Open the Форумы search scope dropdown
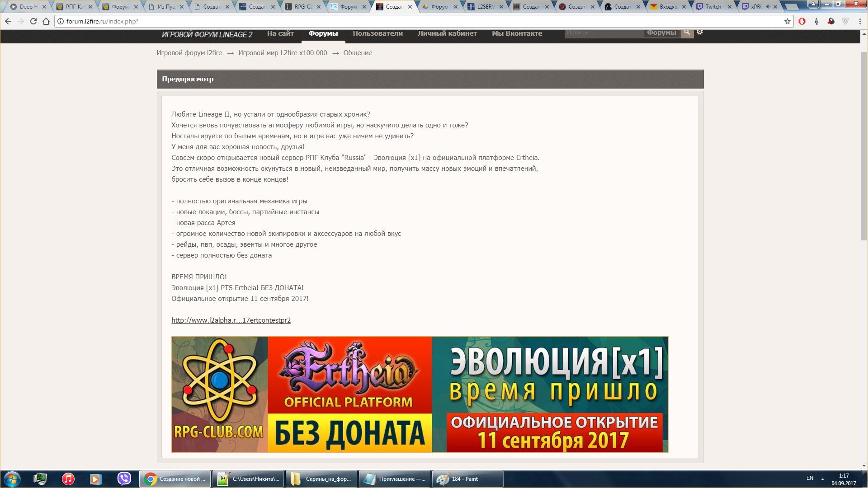868x488 pixels. coord(661,33)
